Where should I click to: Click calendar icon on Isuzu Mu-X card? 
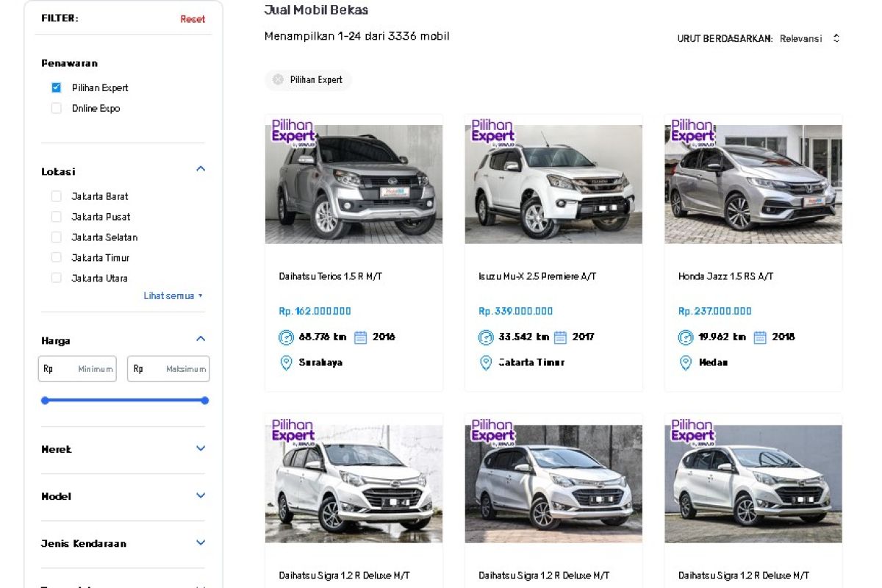pyautogui.click(x=560, y=337)
